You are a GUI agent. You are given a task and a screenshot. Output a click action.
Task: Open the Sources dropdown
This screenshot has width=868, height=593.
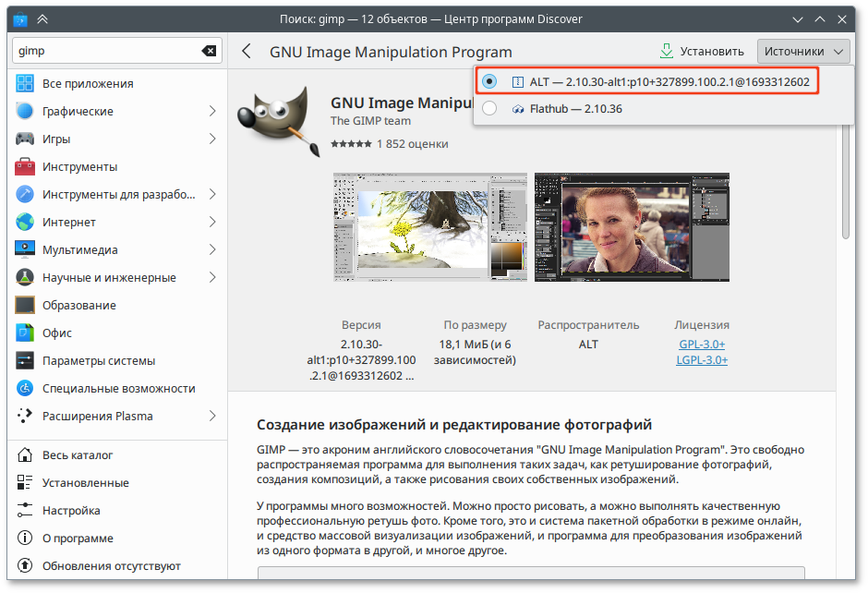802,52
